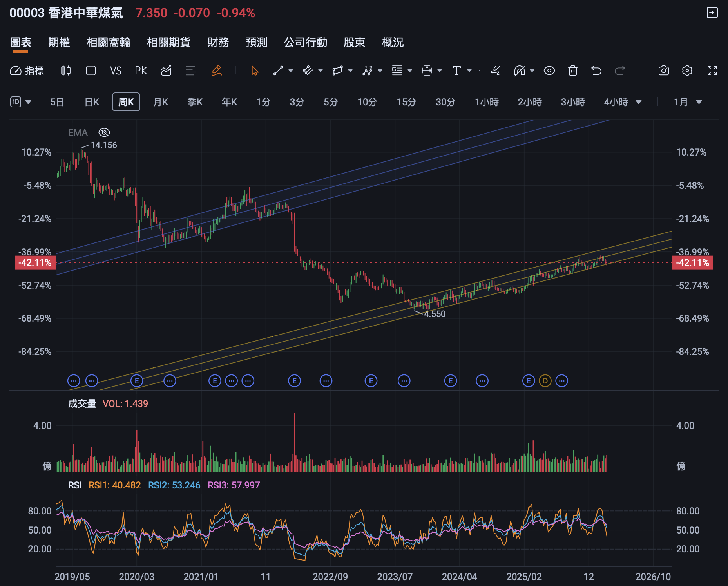The image size is (728, 586).
Task: Toggle the orange drawing pencil tool
Action: [217, 71]
